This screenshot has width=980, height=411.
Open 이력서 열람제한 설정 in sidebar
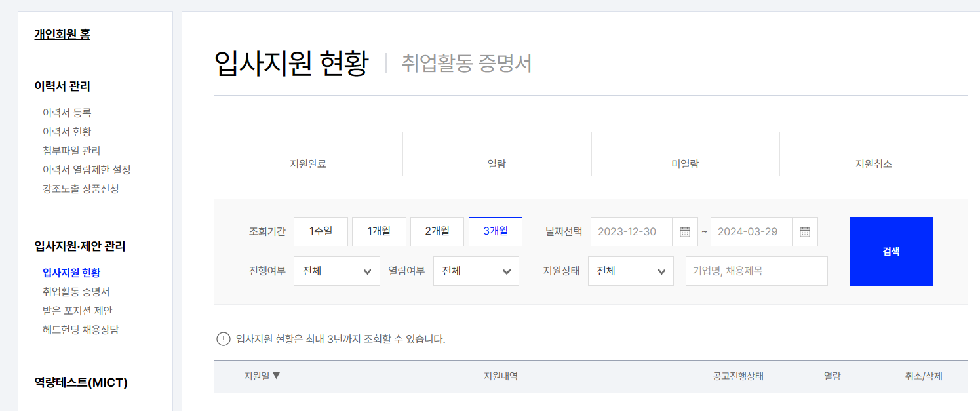pos(87,170)
